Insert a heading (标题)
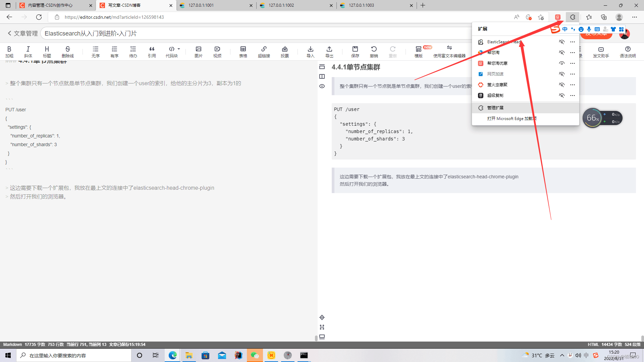This screenshot has height=362, width=644. [x=47, y=52]
